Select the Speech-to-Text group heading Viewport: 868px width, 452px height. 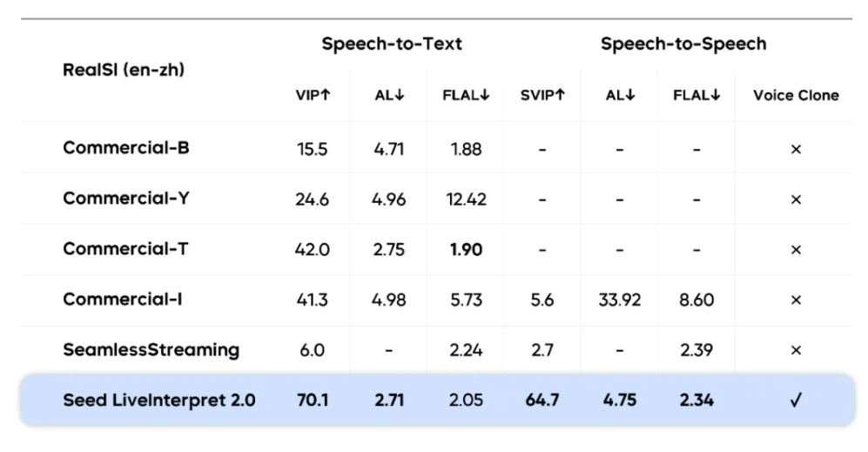[392, 44]
